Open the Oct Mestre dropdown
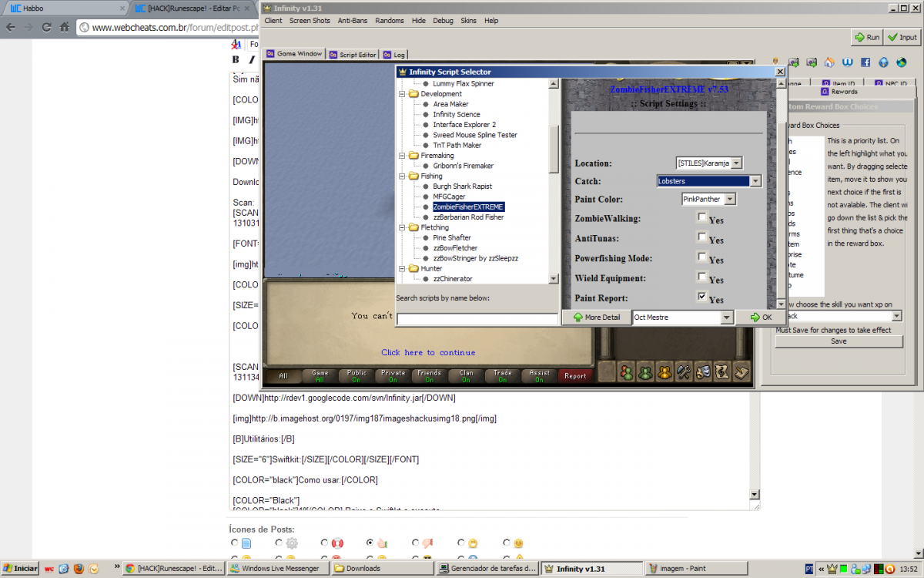 (683, 317)
